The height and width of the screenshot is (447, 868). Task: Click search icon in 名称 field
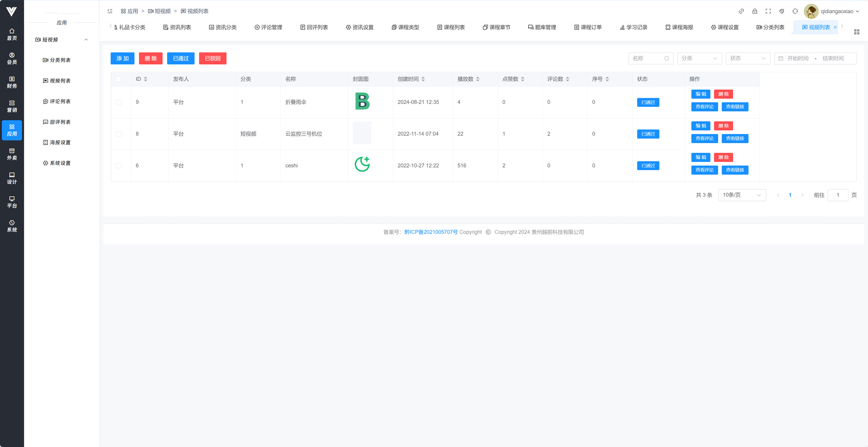(x=666, y=58)
